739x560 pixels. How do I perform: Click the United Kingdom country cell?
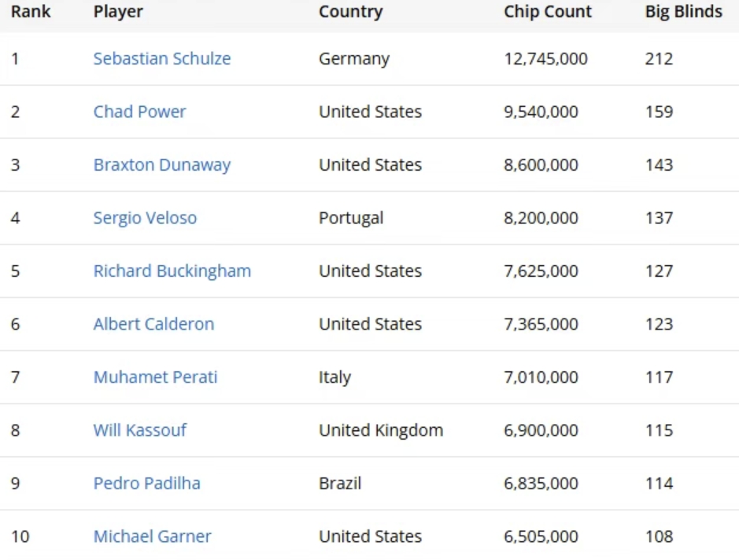point(381,431)
